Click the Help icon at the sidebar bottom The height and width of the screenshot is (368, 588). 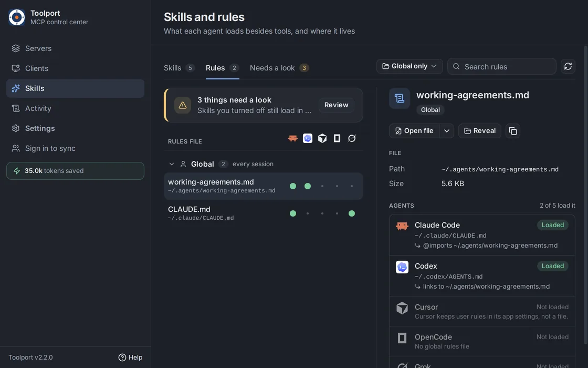click(x=122, y=357)
